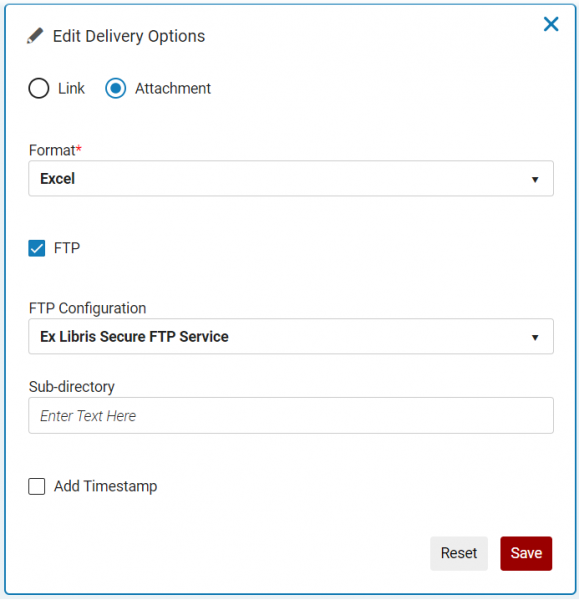
Task: Click the arrow on FTP Configuration dropdown
Action: [535, 338]
